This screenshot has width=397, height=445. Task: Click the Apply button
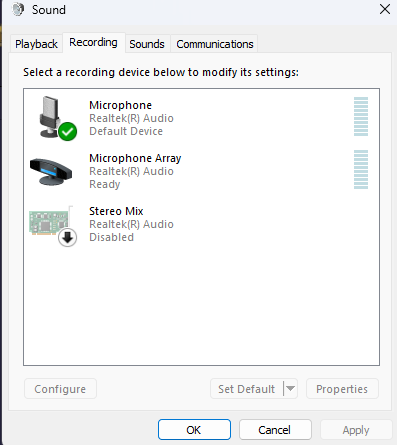pyautogui.click(x=356, y=430)
